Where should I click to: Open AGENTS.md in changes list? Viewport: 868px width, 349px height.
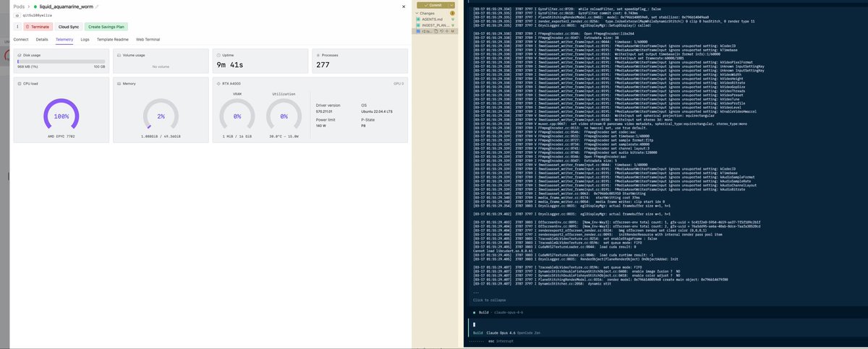pyautogui.click(x=433, y=20)
